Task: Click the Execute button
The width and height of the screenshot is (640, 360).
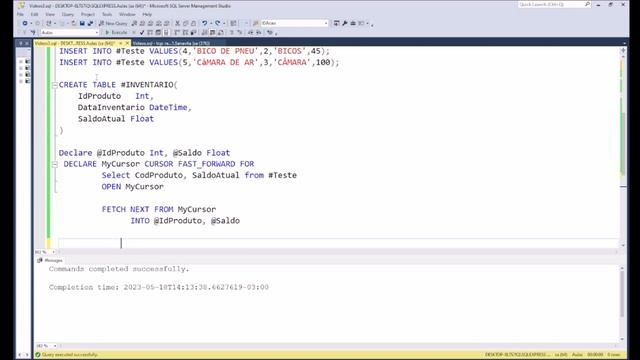Action: point(116,32)
